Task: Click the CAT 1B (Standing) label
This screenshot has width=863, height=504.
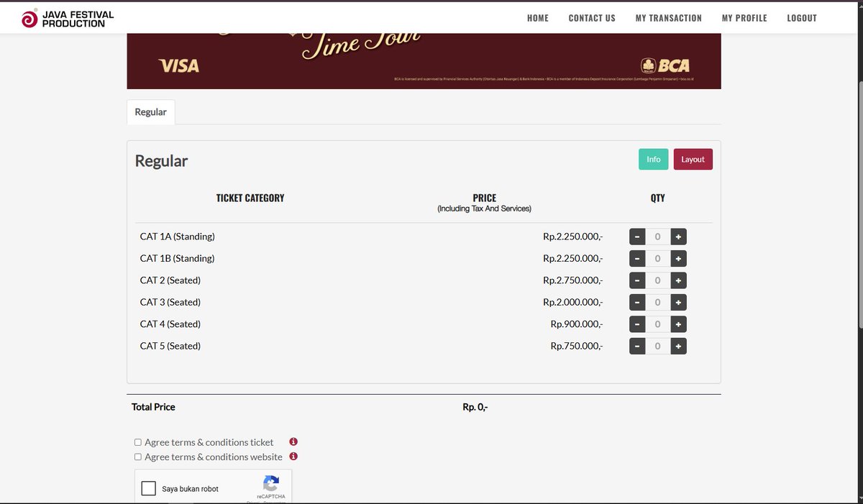Action: (x=177, y=258)
